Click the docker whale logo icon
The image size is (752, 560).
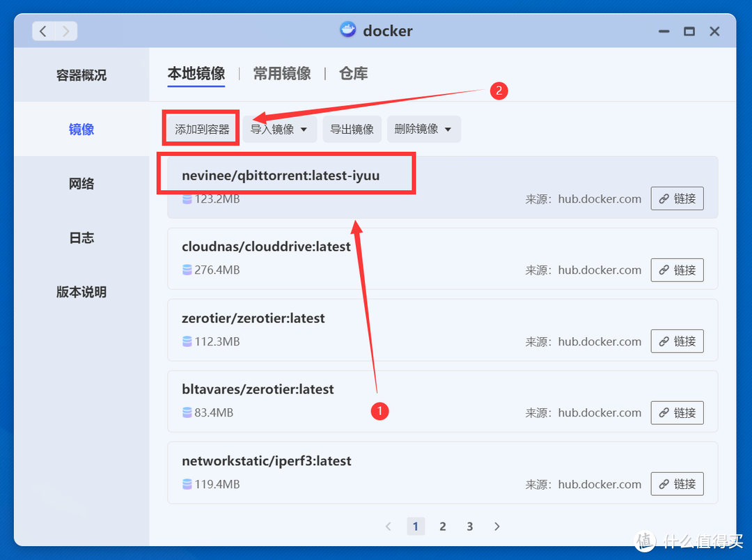pyautogui.click(x=347, y=30)
